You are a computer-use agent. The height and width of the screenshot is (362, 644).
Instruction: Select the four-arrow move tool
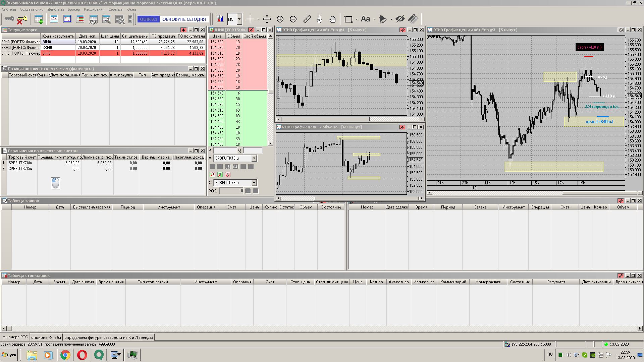(x=267, y=19)
